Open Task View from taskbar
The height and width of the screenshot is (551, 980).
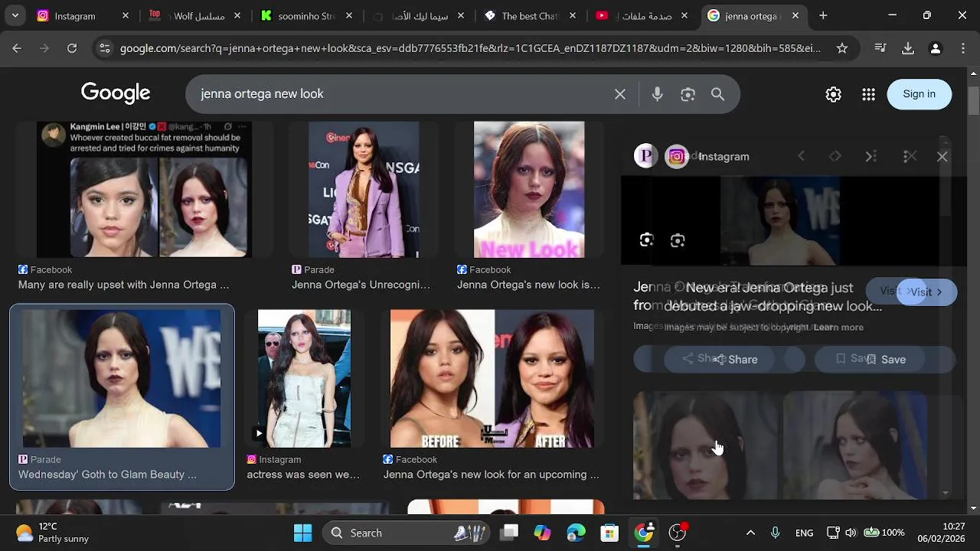(x=510, y=533)
